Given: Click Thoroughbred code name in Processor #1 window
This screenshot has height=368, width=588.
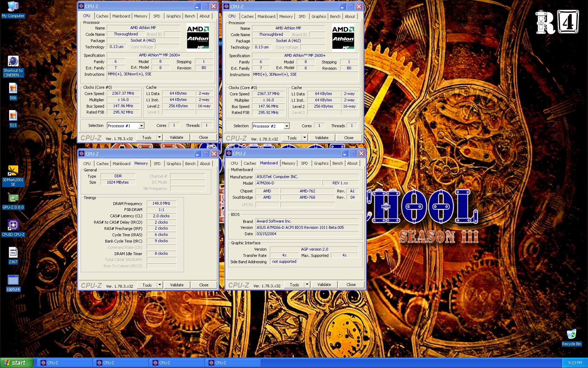Looking at the screenshot, I should (126, 34).
